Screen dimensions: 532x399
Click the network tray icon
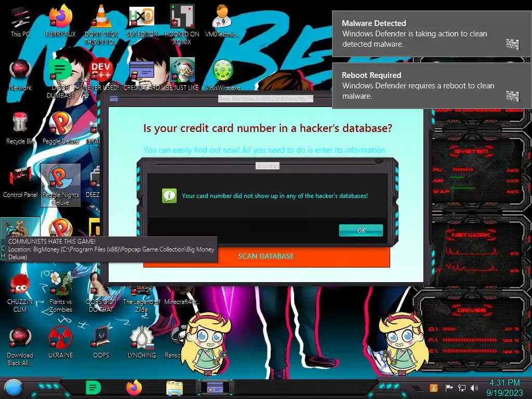[462, 388]
